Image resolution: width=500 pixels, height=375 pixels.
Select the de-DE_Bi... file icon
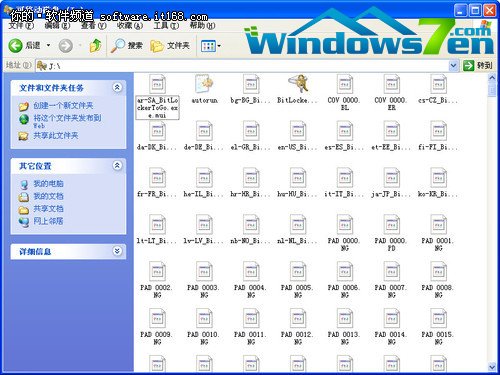click(204, 131)
